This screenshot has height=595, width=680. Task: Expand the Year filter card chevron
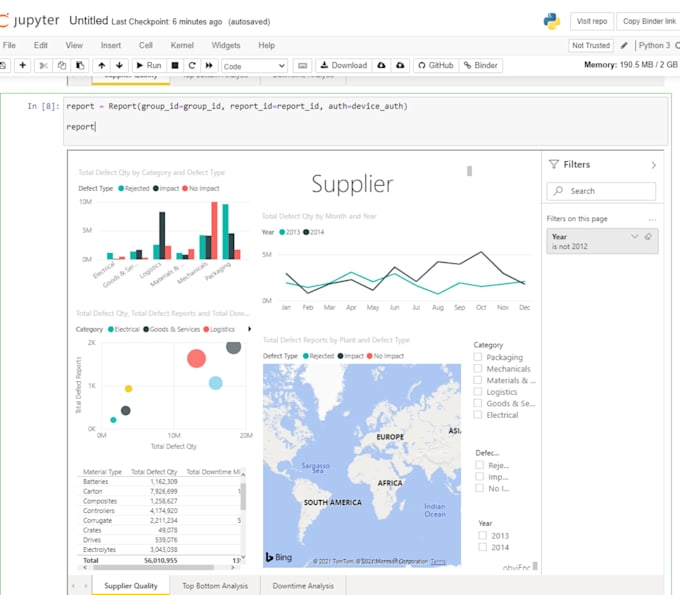tap(634, 236)
